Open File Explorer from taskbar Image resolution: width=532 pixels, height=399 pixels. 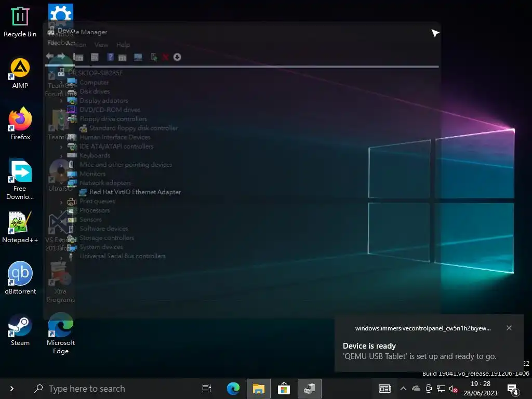tap(259, 389)
